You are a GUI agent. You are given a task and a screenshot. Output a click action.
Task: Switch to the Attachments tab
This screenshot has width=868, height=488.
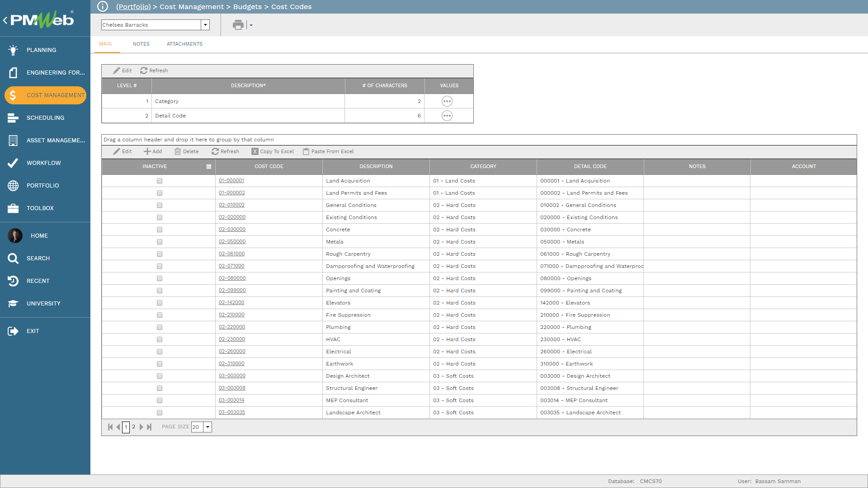[185, 43]
